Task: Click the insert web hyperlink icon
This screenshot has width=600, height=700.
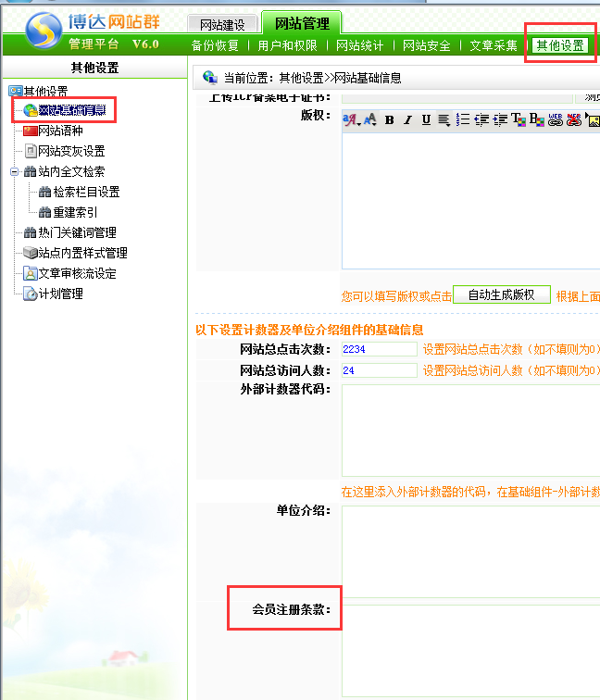Action: tap(556, 119)
